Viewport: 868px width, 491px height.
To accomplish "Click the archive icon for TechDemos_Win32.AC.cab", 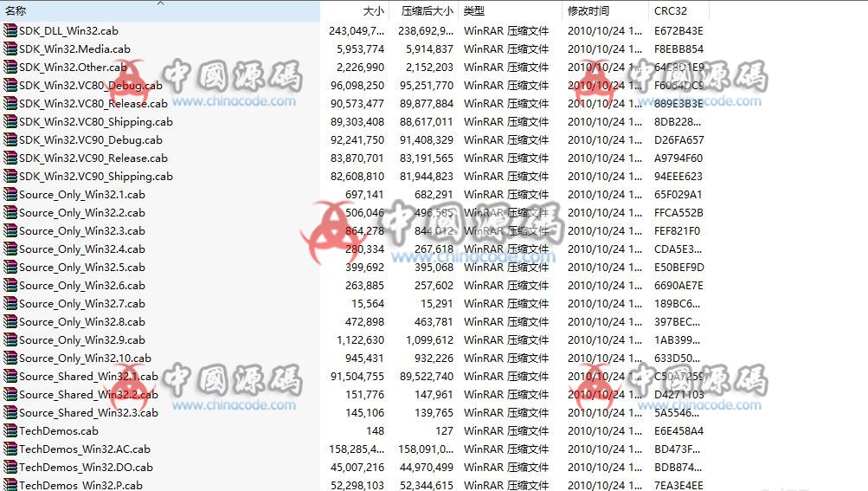I will (x=10, y=449).
